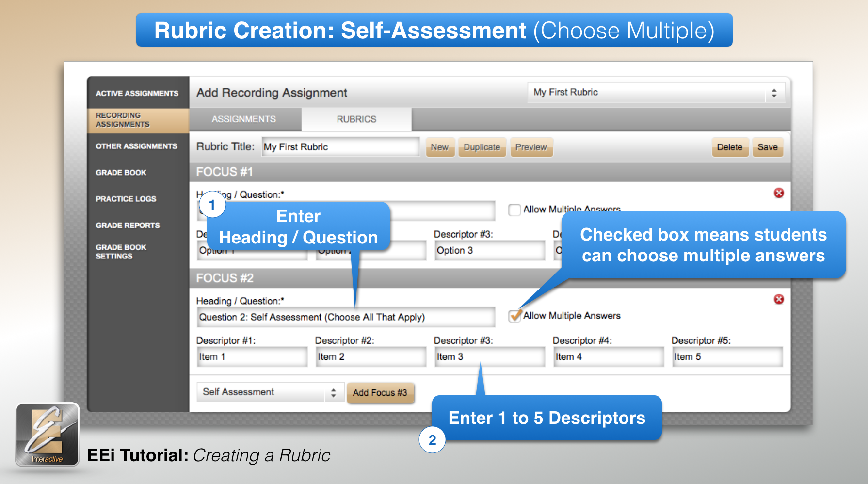
Task: Remove Focus #2 with its red X icon
Action: (x=779, y=299)
